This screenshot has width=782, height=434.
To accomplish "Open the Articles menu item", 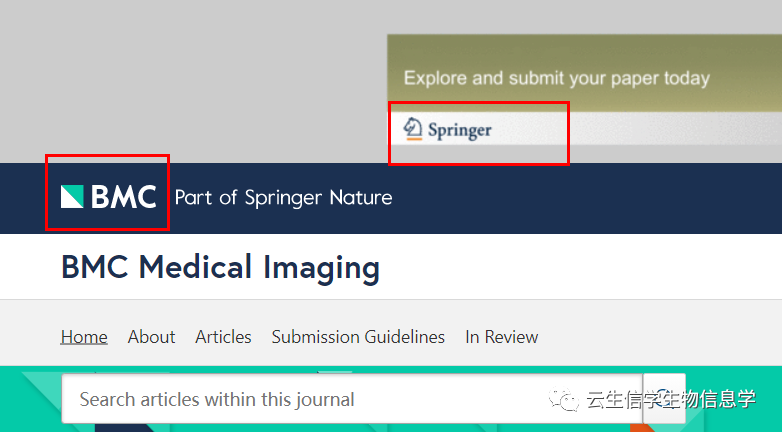I will click(x=223, y=337).
